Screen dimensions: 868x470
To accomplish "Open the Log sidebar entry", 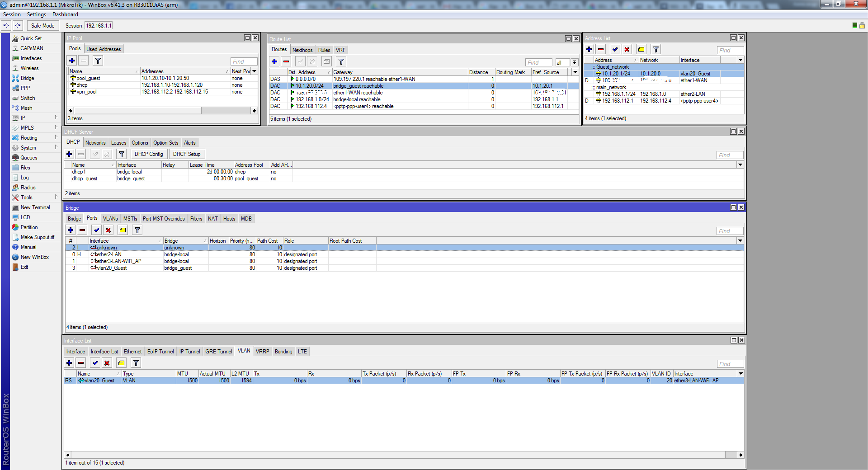I will (24, 178).
